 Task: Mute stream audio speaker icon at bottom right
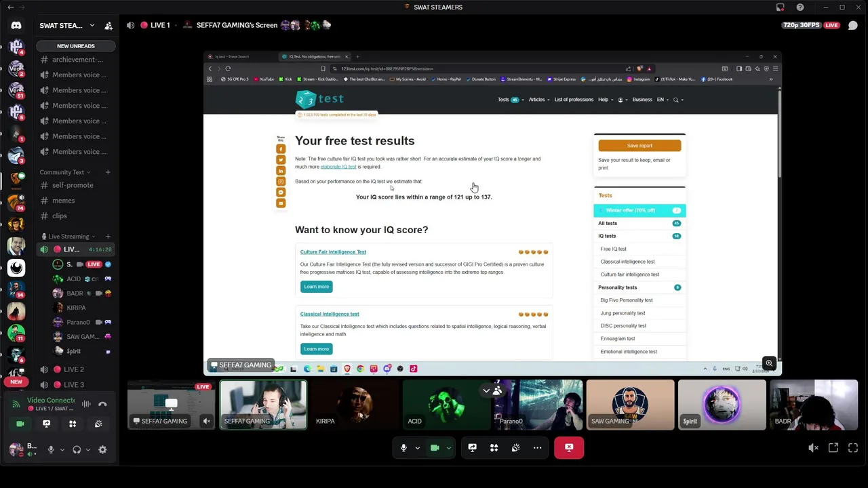[x=813, y=447]
